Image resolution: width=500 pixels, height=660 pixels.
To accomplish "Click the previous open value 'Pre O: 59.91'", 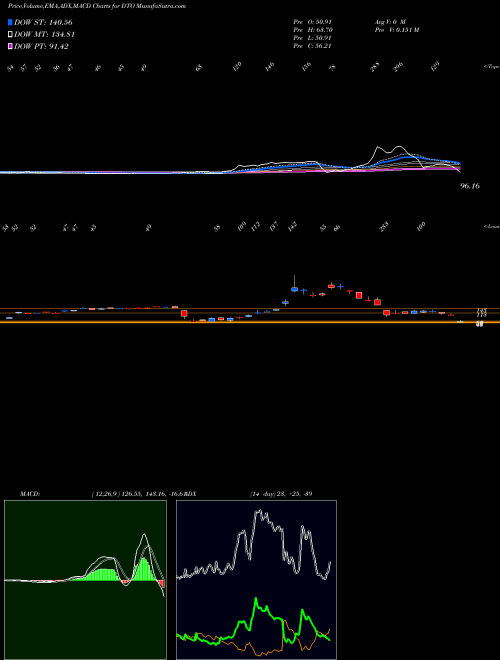I will 313,21.
